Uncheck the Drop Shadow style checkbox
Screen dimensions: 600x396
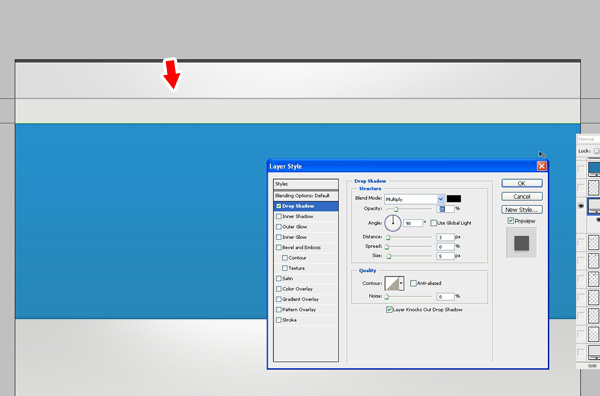tap(279, 206)
